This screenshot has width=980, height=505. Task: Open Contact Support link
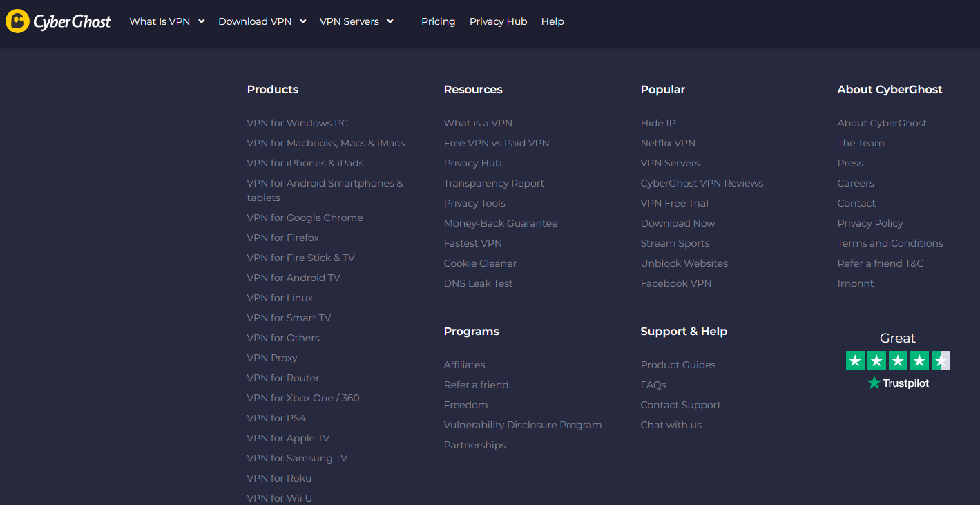[681, 405]
